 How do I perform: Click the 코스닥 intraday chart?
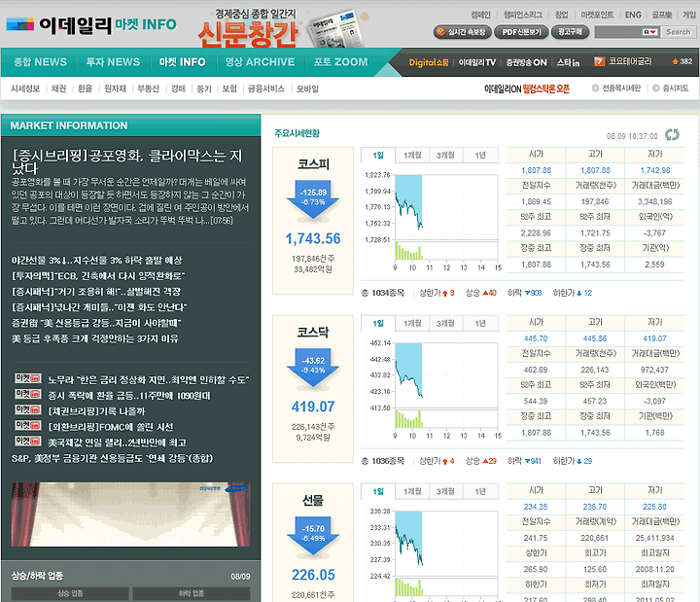click(x=446, y=385)
